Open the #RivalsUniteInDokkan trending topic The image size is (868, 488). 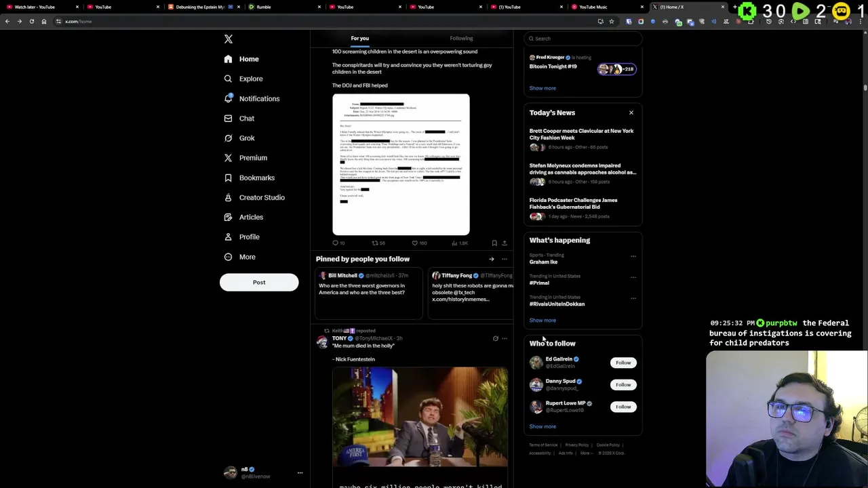click(x=557, y=304)
